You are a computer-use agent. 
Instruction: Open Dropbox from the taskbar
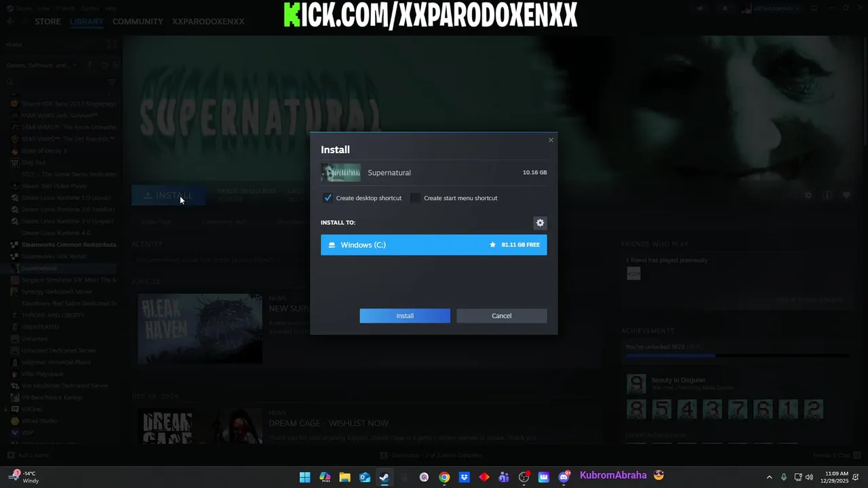(x=464, y=477)
